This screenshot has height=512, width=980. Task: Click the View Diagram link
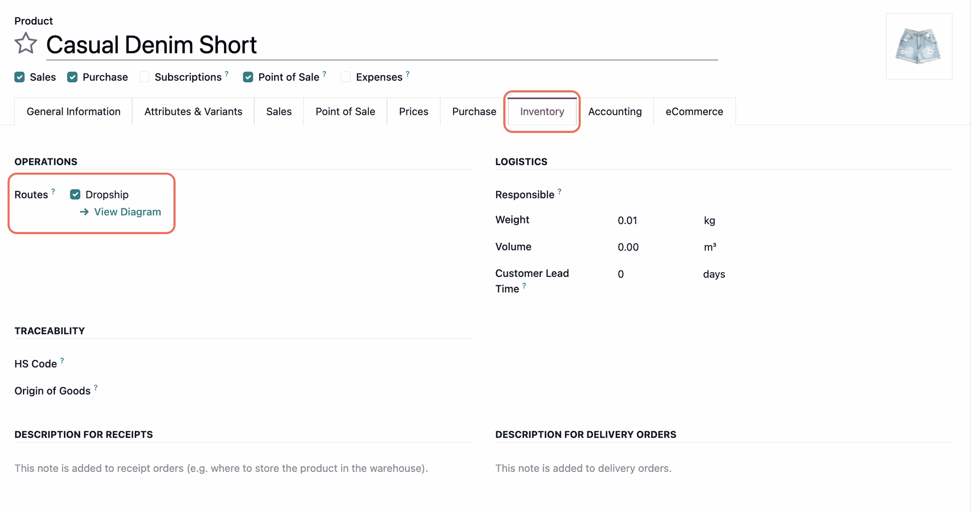(127, 212)
